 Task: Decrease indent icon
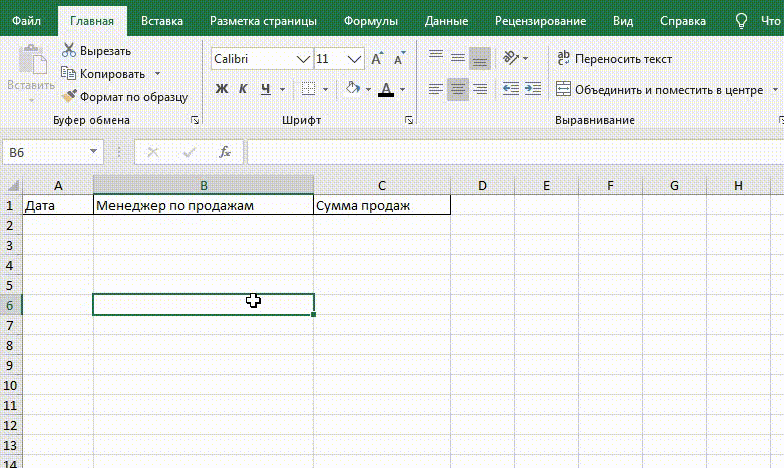point(510,89)
